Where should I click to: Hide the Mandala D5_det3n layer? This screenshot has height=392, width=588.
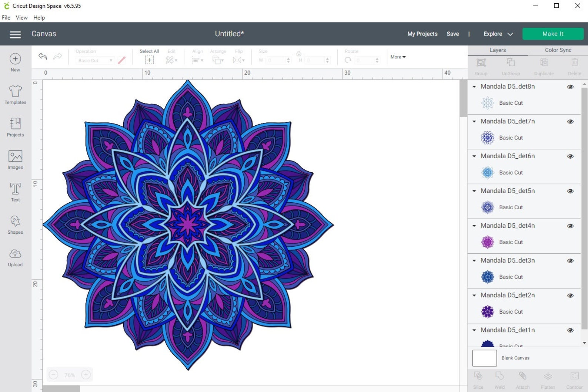pos(570,260)
